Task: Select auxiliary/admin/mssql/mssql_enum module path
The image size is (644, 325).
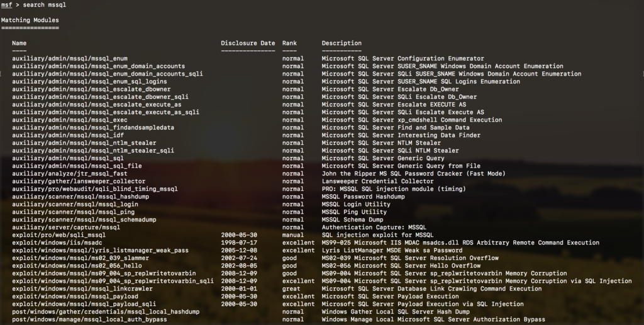Action: 70,59
